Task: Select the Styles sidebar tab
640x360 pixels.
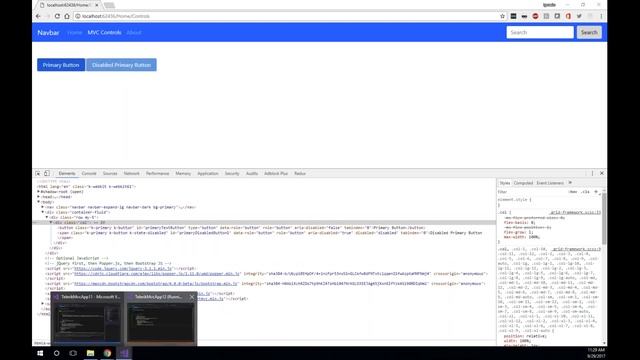Action: (505, 183)
